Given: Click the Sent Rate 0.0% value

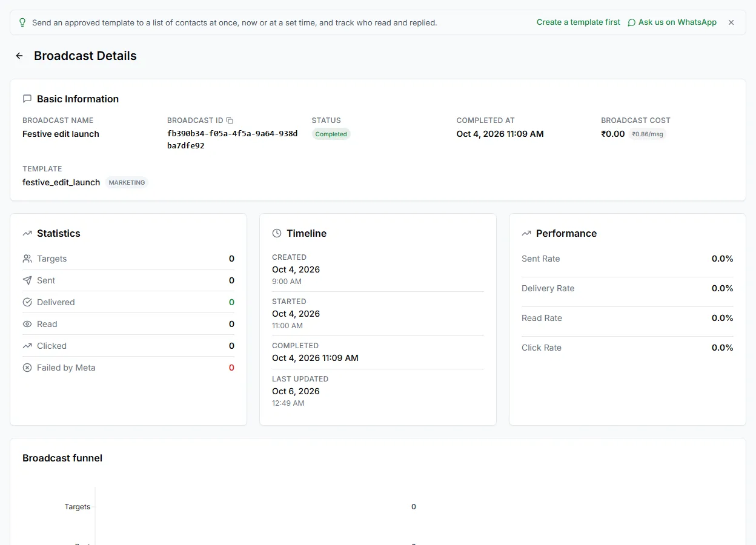Looking at the screenshot, I should [722, 259].
